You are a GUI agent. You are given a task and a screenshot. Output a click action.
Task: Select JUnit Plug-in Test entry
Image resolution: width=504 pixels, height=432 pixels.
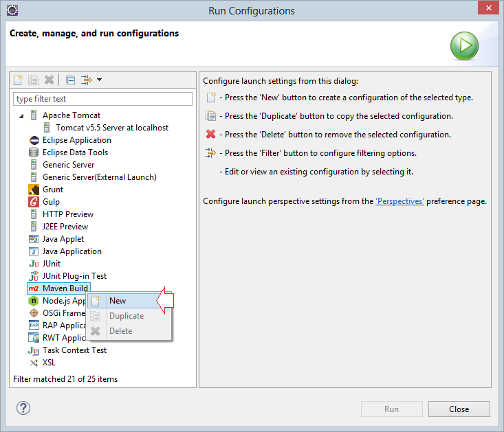pyautogui.click(x=74, y=276)
